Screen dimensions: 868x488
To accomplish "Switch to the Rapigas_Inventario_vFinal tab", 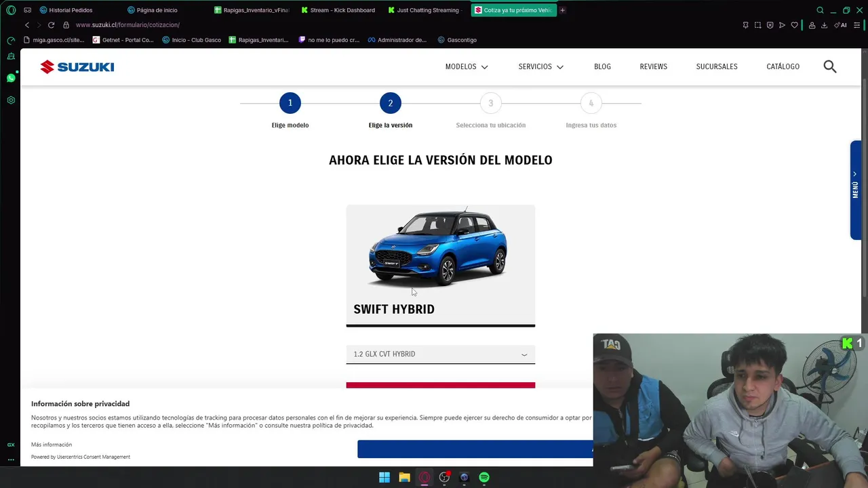I will coord(252,10).
